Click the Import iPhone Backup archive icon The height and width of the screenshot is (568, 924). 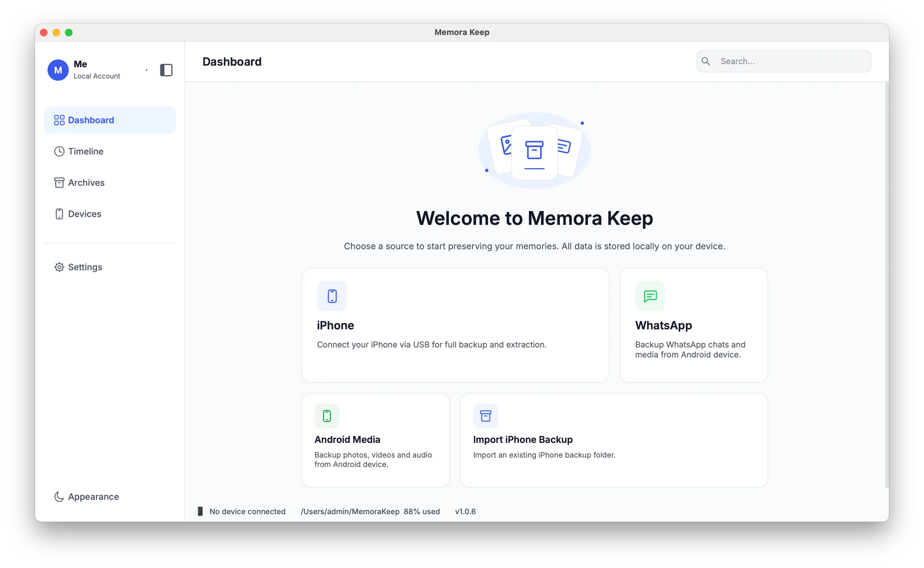tap(485, 416)
